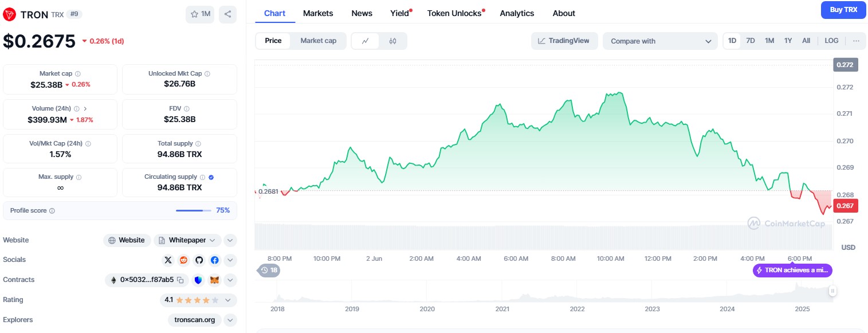Switch to candlestick chart view icon

[x=392, y=41]
